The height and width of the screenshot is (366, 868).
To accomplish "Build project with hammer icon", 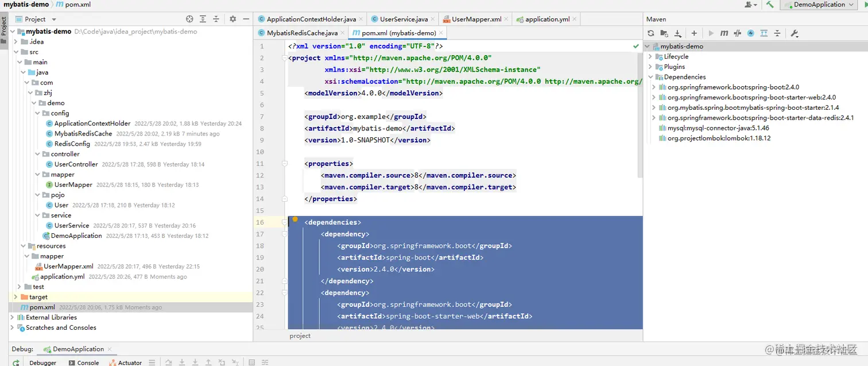I will [x=770, y=5].
